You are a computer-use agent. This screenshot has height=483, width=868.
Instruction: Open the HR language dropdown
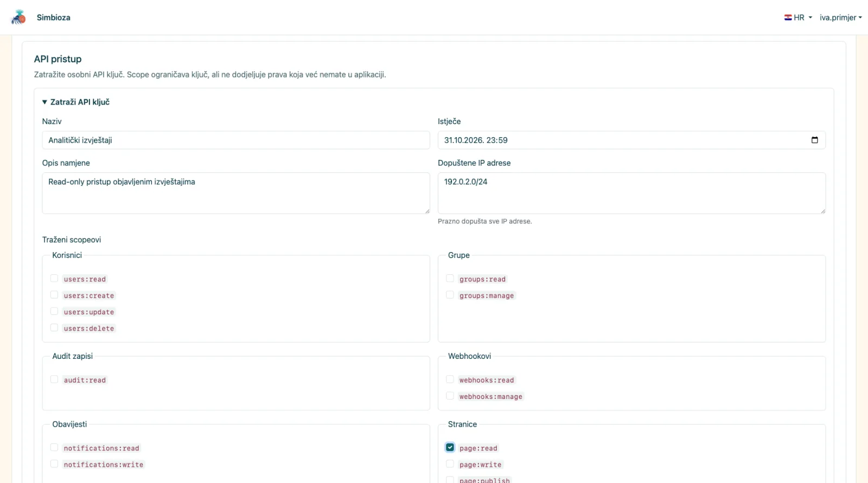[x=798, y=17]
